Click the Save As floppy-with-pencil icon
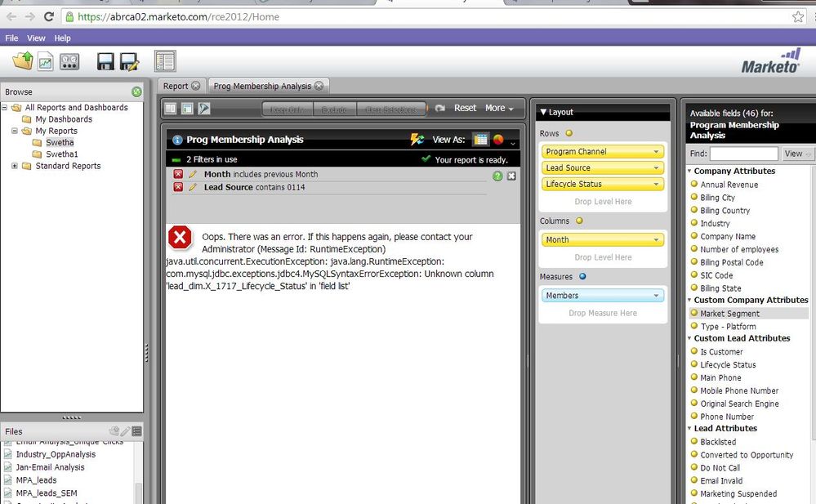816x504 pixels. (129, 61)
